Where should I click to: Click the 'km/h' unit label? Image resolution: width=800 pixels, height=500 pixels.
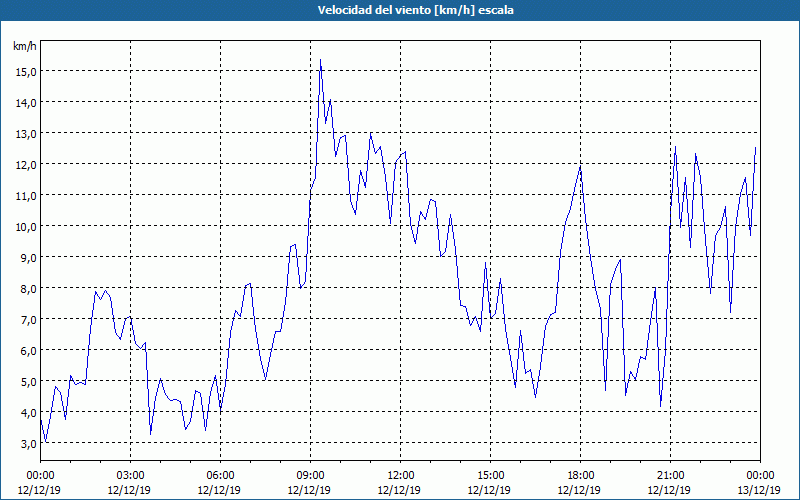point(24,47)
